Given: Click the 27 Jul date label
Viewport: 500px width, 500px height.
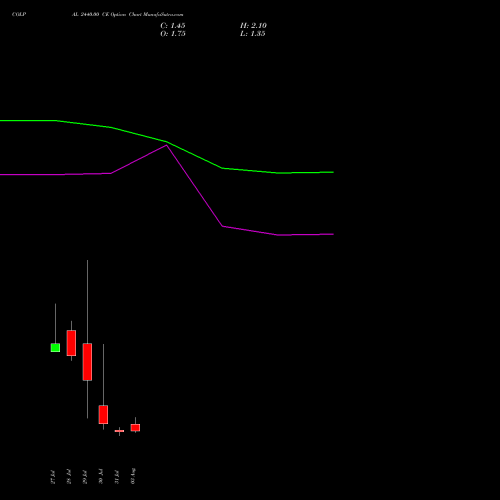Looking at the screenshot, I should [53, 477].
